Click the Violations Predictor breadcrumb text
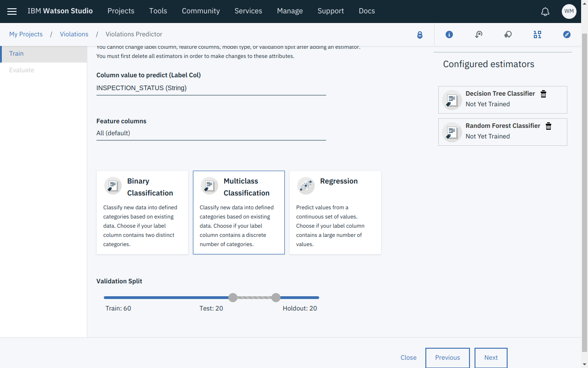Screen dimensions: 588x368 tap(134, 34)
